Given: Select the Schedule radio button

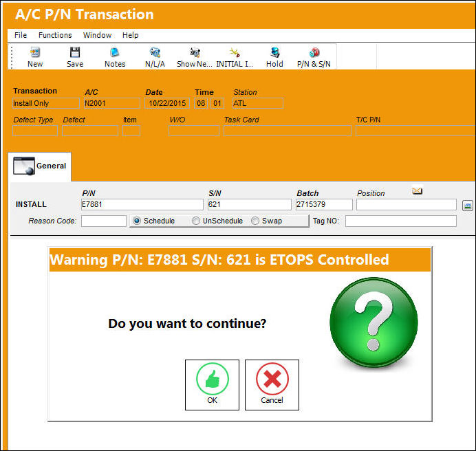Looking at the screenshot, I should [x=137, y=221].
